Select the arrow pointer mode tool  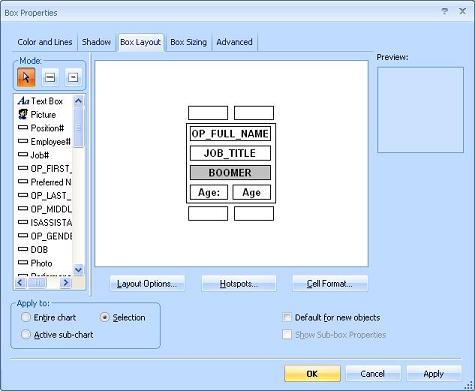[x=26, y=78]
